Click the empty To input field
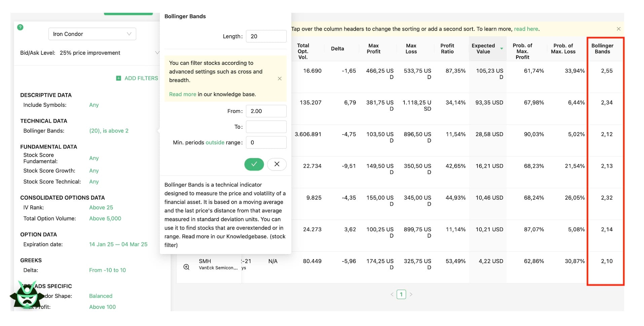 point(266,127)
